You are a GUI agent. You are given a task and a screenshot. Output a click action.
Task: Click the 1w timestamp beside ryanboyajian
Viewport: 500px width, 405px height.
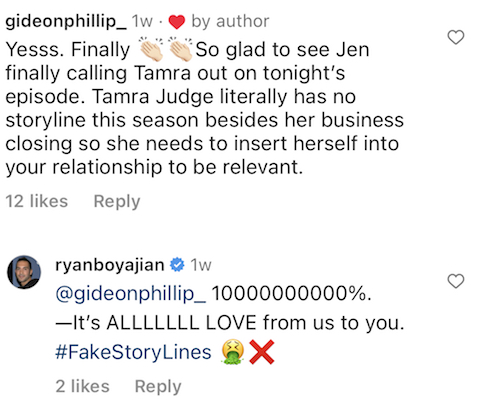pyautogui.click(x=201, y=265)
